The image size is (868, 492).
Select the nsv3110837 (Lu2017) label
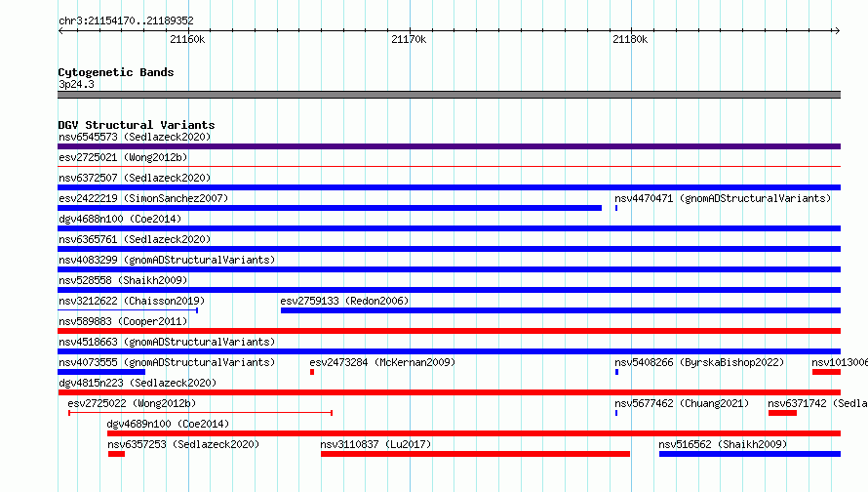click(375, 444)
